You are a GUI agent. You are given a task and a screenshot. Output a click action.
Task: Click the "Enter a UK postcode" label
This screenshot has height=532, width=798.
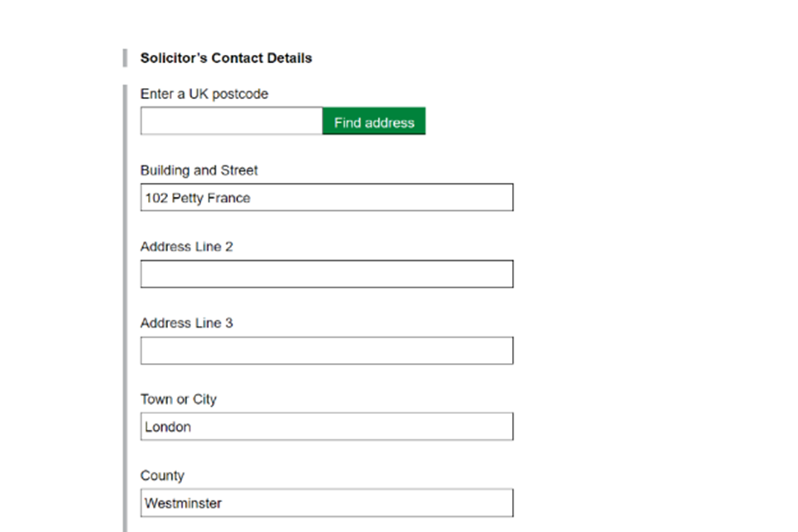click(204, 94)
